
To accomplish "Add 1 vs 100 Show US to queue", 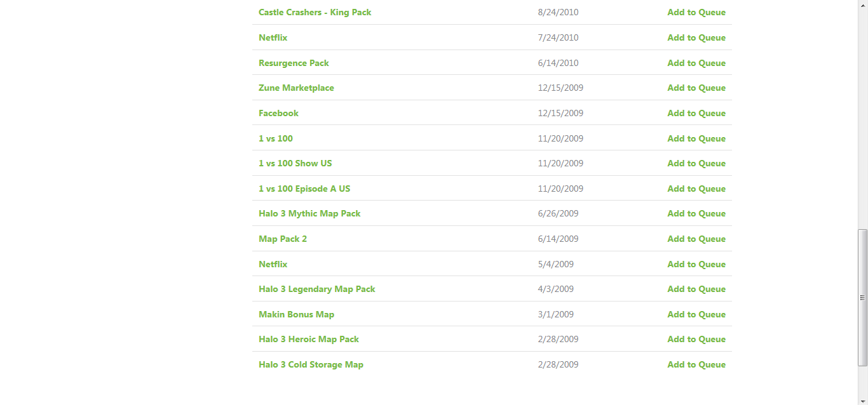I will click(696, 163).
